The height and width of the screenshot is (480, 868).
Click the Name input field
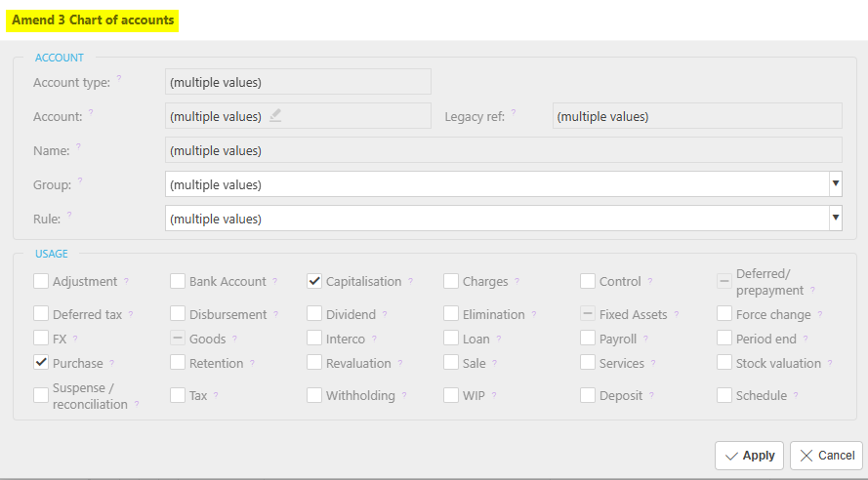(x=503, y=150)
